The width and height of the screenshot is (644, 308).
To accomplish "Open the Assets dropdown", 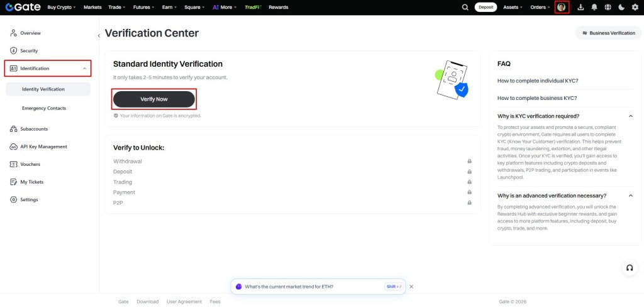I will point(513,7).
